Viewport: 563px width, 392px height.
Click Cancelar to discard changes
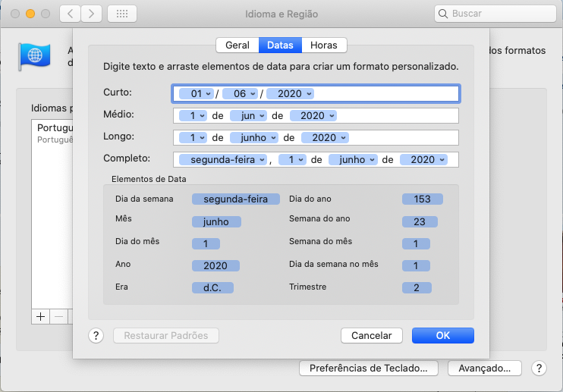(x=372, y=335)
